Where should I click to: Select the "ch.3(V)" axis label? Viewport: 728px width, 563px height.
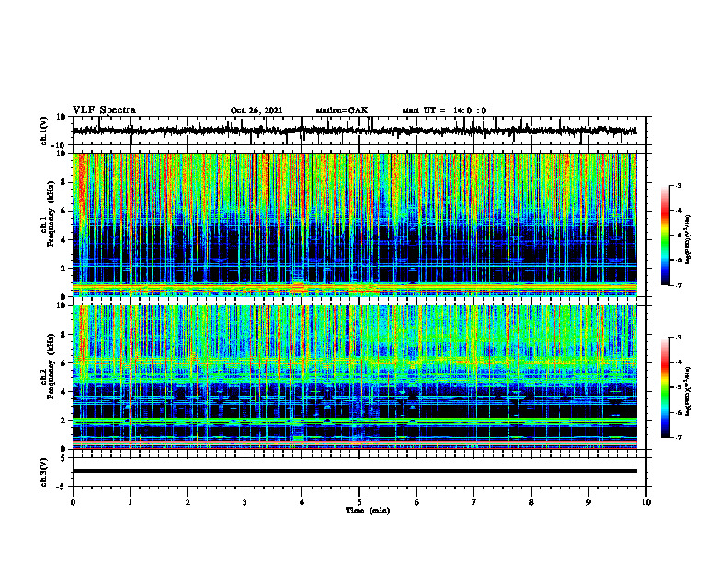tap(44, 472)
